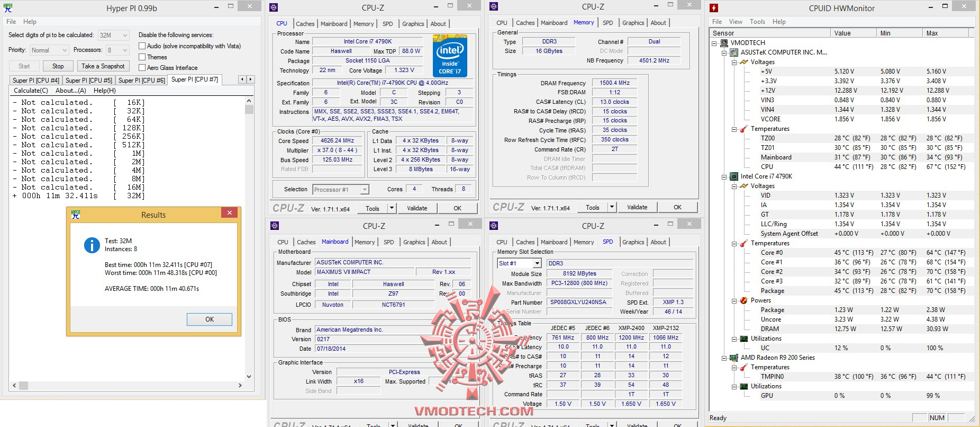This screenshot has height=427, width=980.
Task: Click the Intel Core i7 4790K chip icon
Action: 734,176
